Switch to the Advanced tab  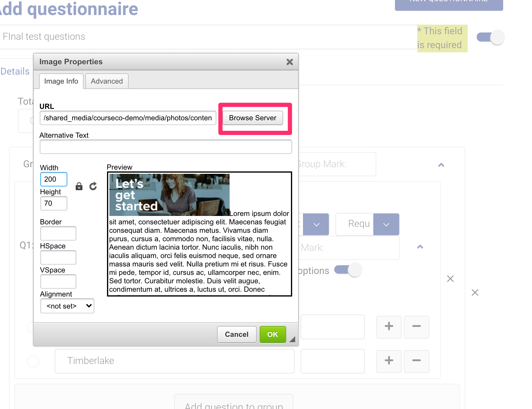(x=107, y=81)
